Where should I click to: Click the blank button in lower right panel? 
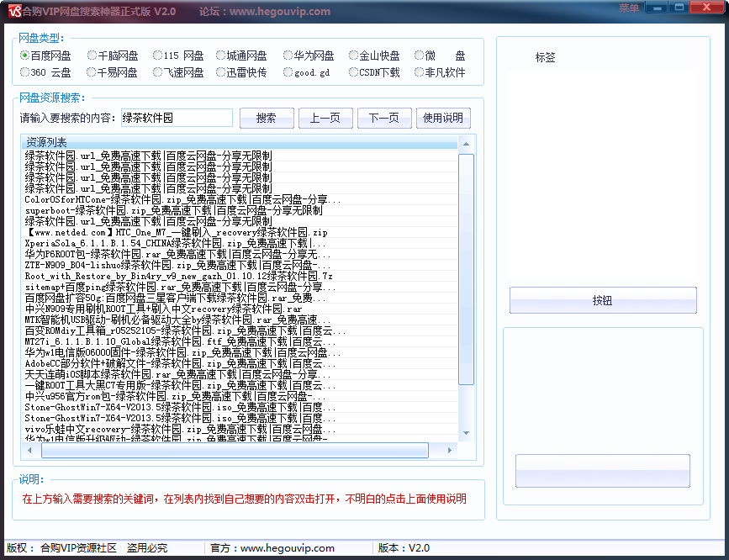pyautogui.click(x=603, y=471)
